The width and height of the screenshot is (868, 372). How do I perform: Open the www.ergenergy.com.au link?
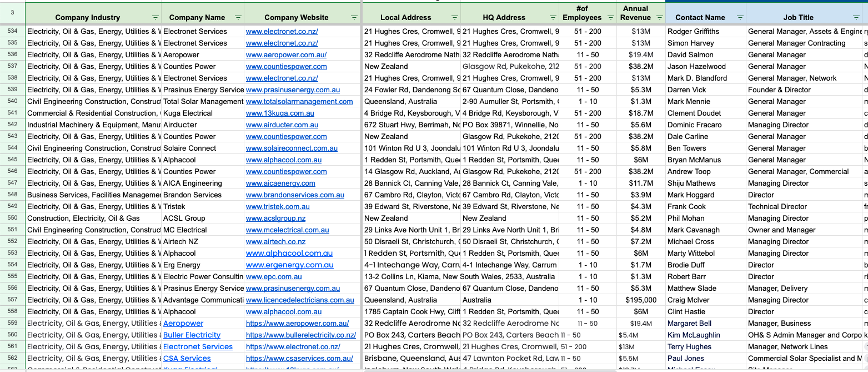point(289,265)
